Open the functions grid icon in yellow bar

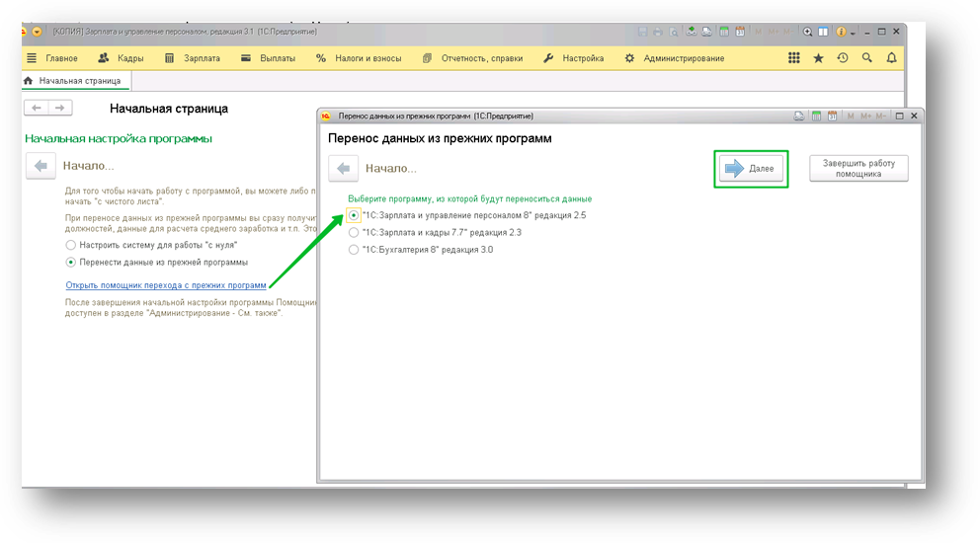793,58
